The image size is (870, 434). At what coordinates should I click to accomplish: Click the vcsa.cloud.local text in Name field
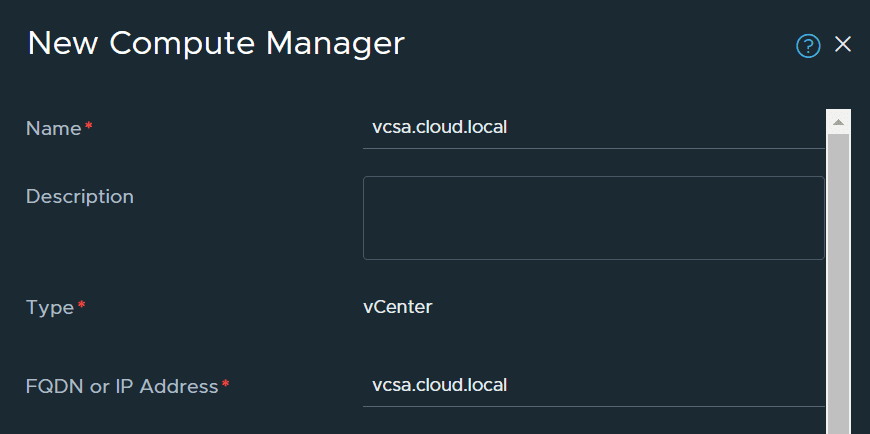coord(440,128)
